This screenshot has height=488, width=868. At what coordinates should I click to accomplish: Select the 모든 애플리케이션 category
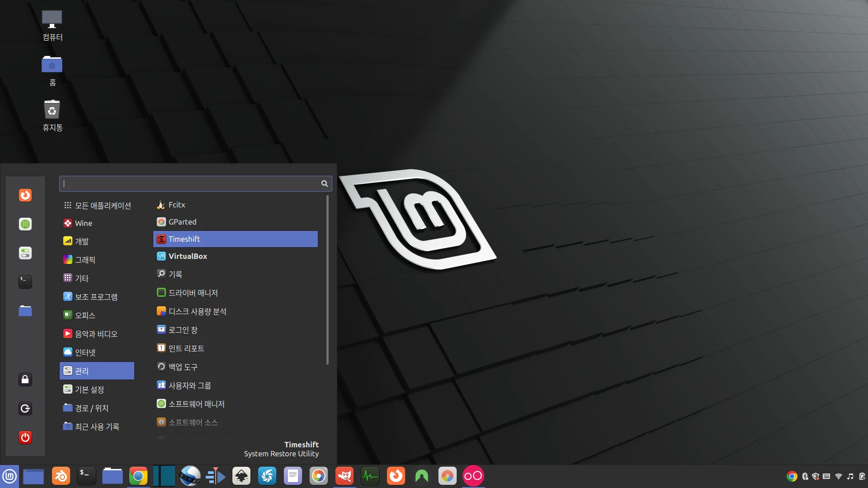(97, 206)
